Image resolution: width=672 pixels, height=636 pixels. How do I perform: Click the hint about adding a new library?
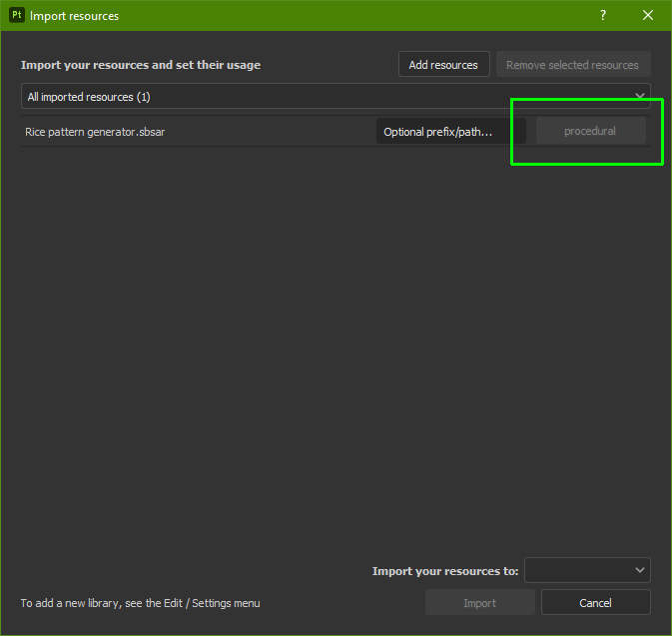coord(140,603)
